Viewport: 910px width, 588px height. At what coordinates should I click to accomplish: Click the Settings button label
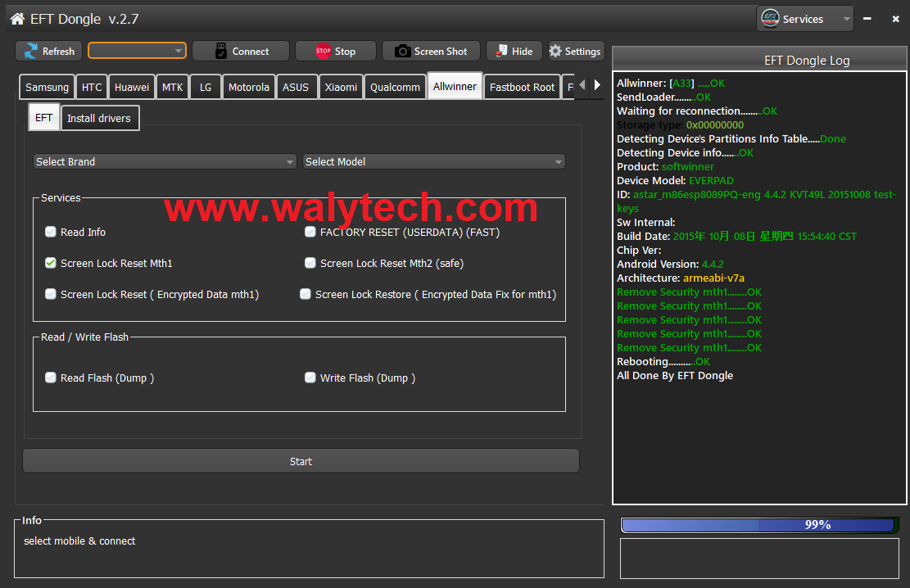[582, 51]
